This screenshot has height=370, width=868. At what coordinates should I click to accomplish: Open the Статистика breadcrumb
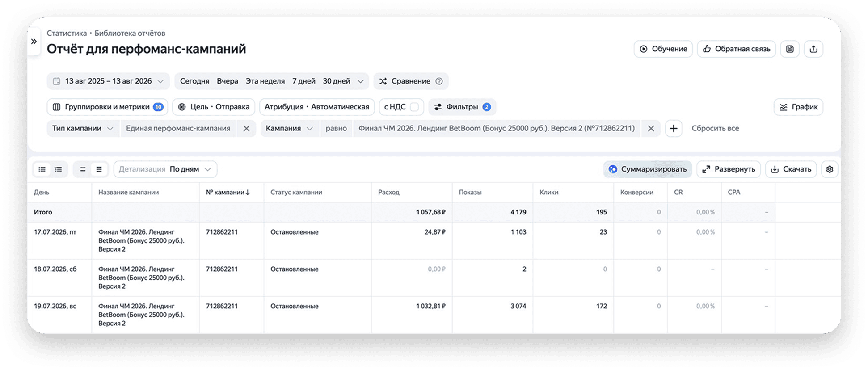tap(67, 34)
